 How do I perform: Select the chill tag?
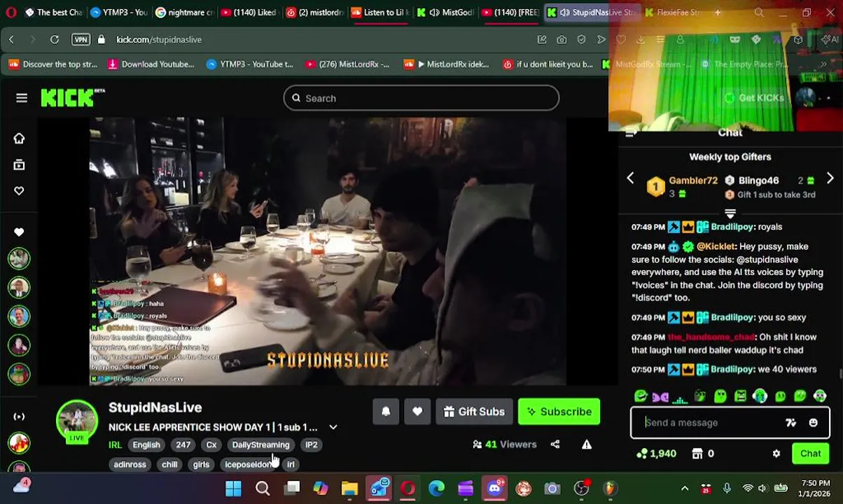click(x=169, y=464)
